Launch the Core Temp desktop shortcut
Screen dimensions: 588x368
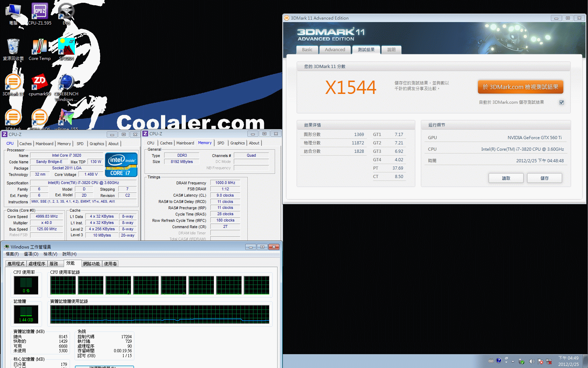point(40,50)
